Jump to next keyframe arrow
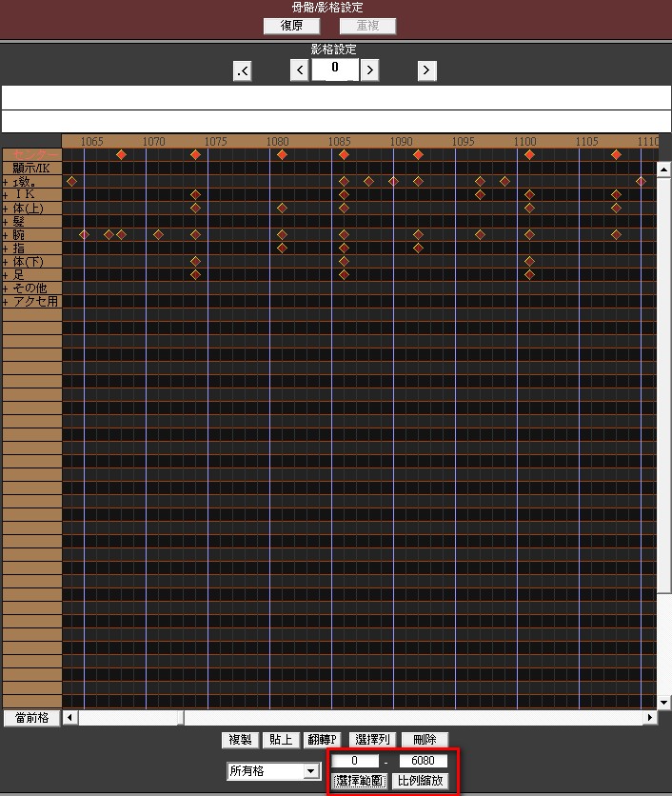The image size is (672, 796). (426, 70)
